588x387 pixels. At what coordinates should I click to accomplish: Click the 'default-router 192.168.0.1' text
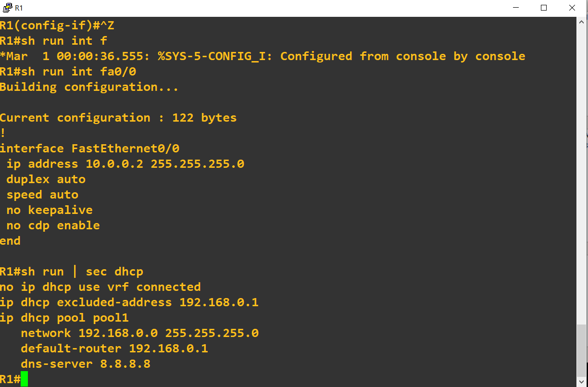point(114,348)
